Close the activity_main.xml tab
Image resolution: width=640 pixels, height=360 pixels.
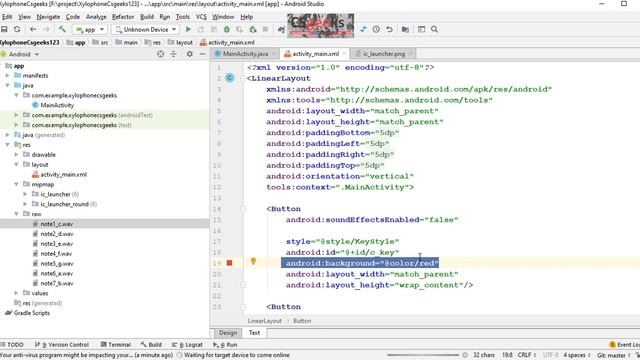coord(344,54)
